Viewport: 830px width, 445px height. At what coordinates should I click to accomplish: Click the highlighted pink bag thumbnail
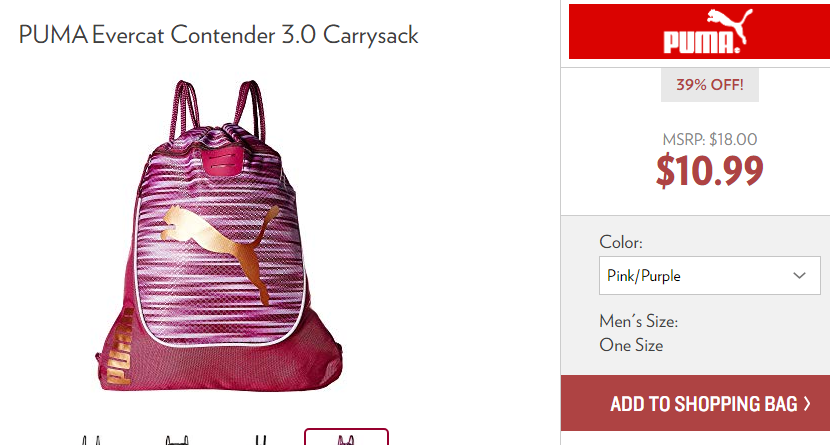(346, 437)
